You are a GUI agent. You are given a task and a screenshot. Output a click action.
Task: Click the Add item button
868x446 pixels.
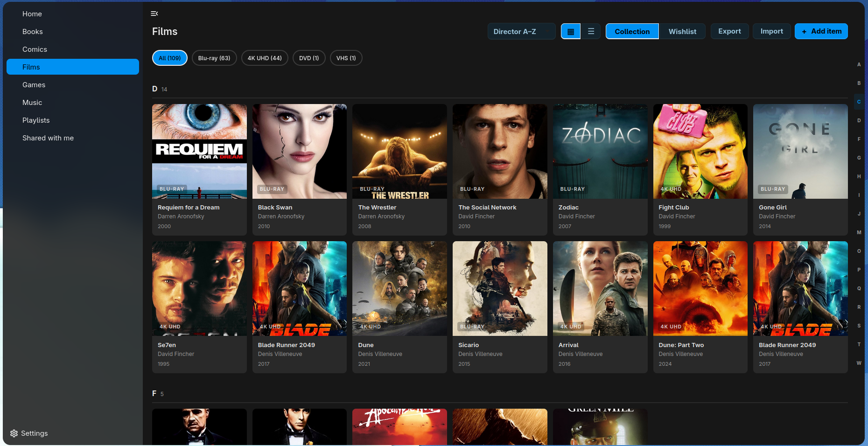click(x=821, y=31)
